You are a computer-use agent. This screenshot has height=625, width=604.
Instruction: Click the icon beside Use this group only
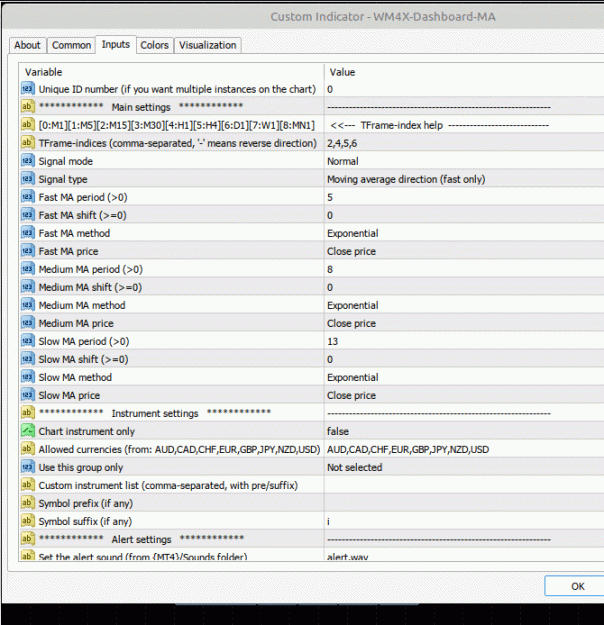[28, 467]
